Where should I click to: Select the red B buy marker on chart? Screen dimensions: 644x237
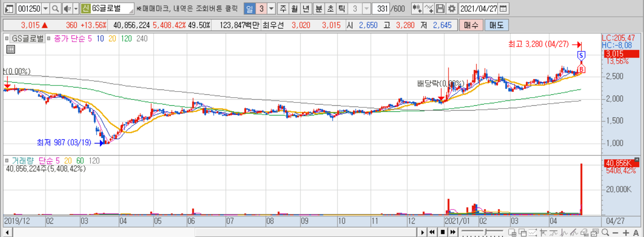pyautogui.click(x=581, y=70)
